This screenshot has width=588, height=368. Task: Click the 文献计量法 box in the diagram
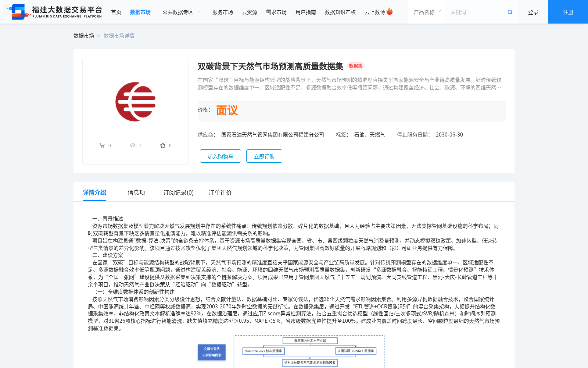tap(212, 352)
